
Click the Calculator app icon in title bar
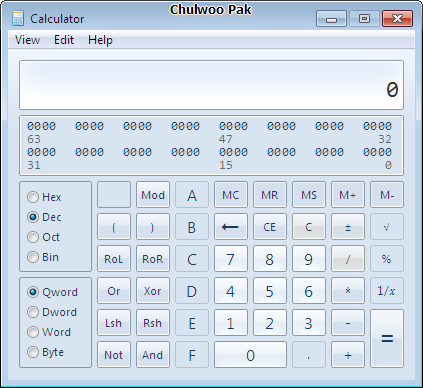18,18
